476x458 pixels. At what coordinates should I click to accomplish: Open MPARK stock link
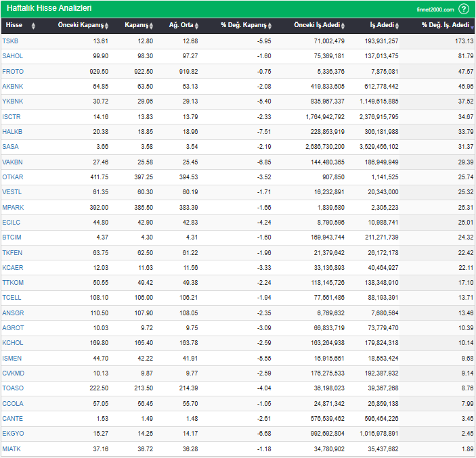tap(13, 207)
